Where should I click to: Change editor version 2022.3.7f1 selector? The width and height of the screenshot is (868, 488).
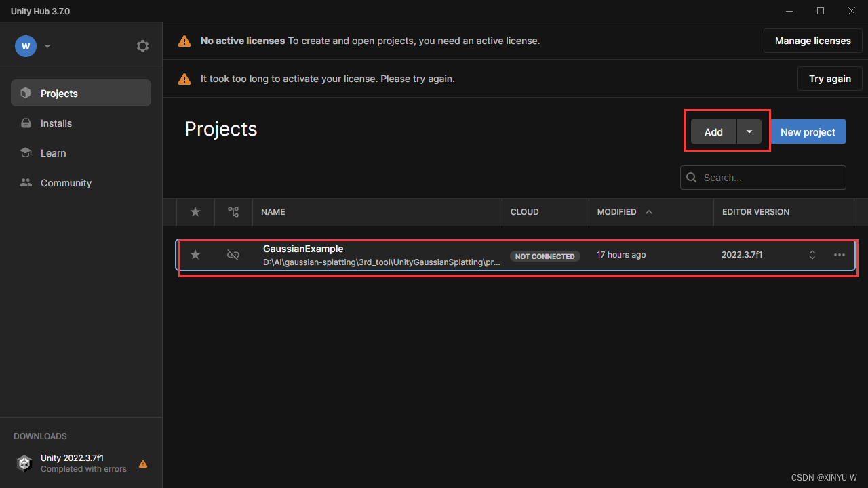point(812,255)
